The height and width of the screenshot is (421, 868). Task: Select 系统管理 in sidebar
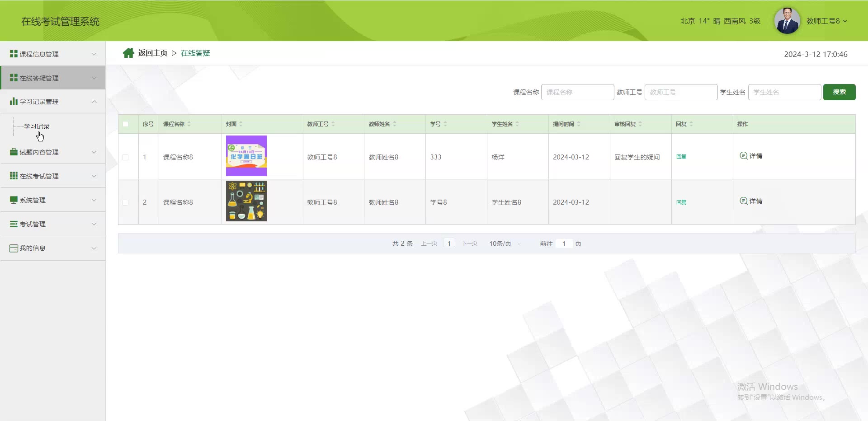point(53,200)
